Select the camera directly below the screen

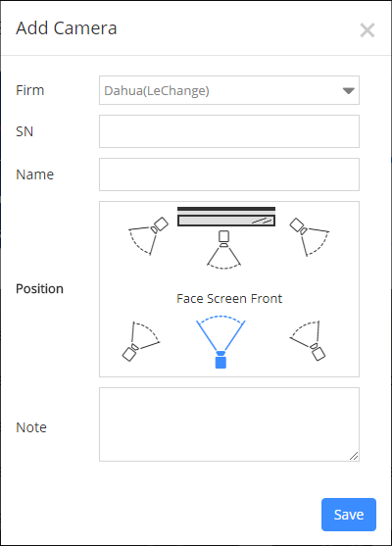pyautogui.click(x=223, y=250)
